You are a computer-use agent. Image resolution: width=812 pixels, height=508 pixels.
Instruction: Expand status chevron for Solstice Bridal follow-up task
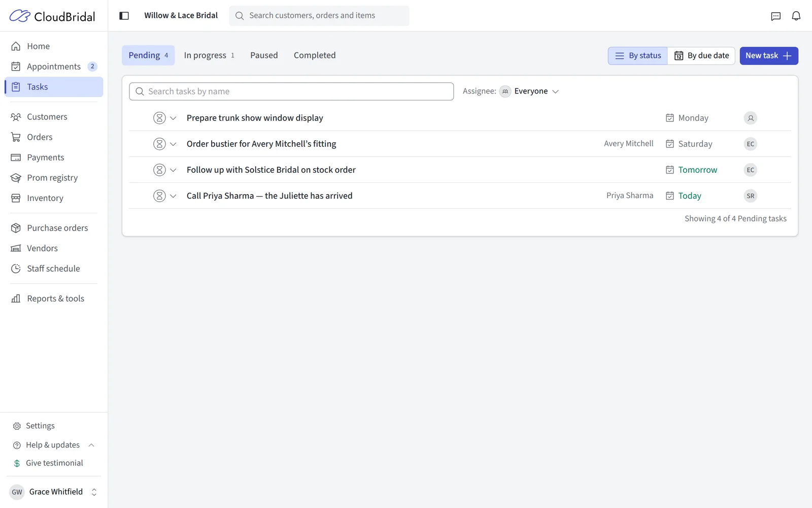pos(173,170)
